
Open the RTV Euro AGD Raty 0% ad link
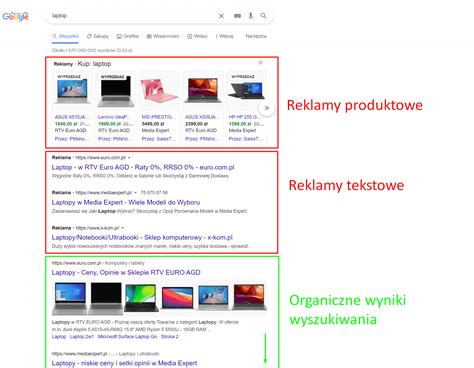[x=143, y=167]
